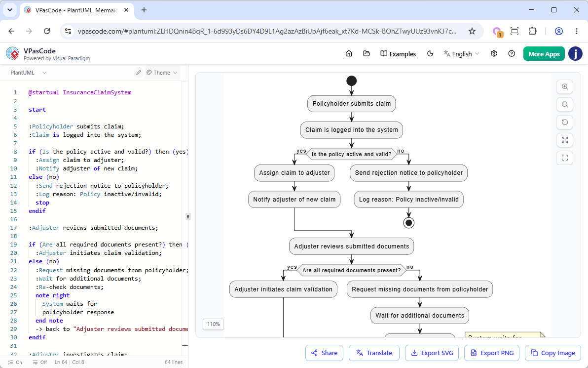Image resolution: width=588 pixels, height=368 pixels.
Task: Open the PlantUML language dropdown
Action: pyautogui.click(x=29, y=73)
